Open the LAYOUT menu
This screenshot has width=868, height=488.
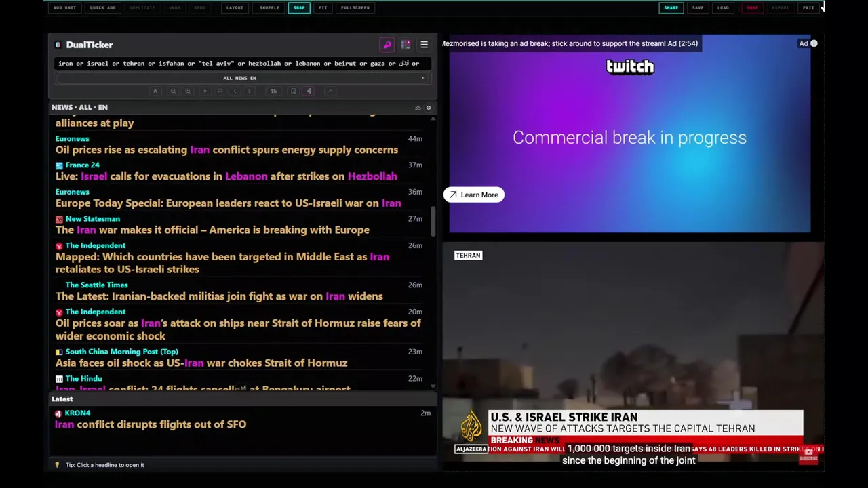pyautogui.click(x=235, y=8)
